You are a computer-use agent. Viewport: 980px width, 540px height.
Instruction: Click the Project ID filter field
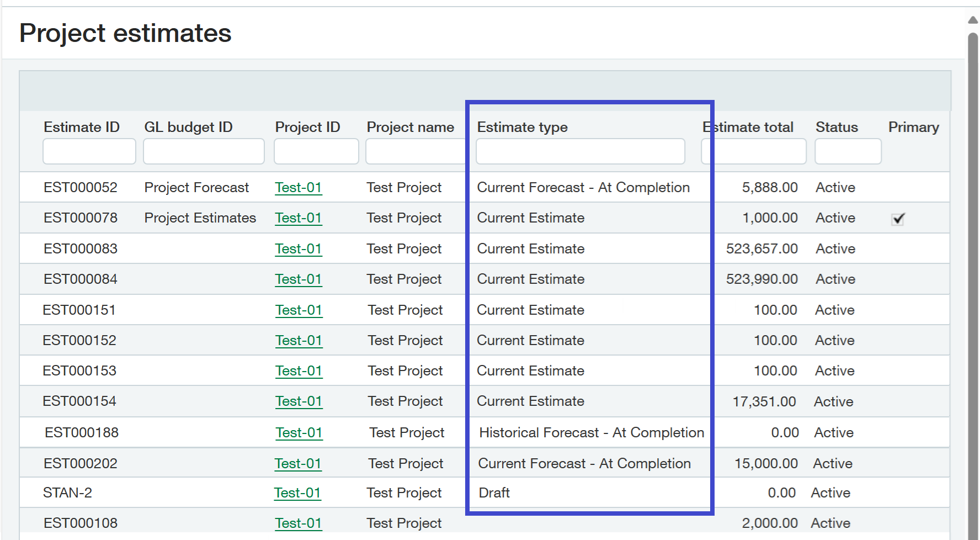tap(316, 151)
